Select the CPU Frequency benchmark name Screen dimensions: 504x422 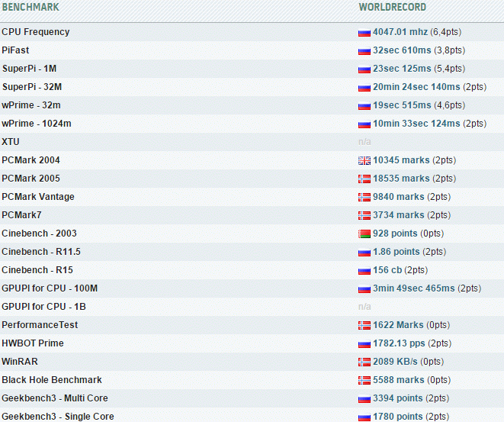pyautogui.click(x=36, y=32)
